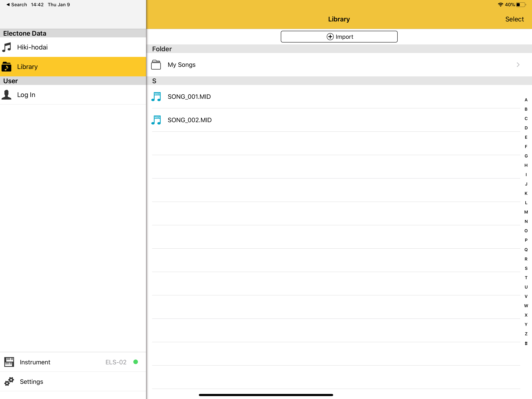The height and width of the screenshot is (399, 532).
Task: Open Instrument keyboard icon
Action: 9,362
